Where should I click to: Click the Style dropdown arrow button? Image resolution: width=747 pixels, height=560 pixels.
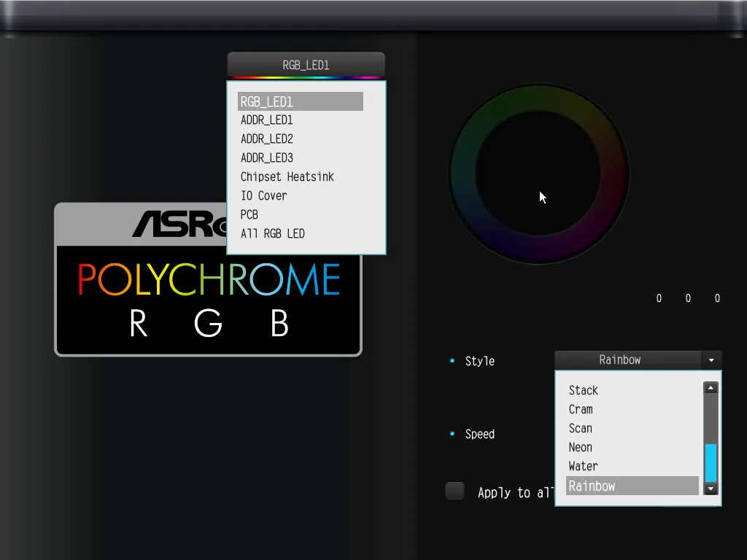point(711,360)
